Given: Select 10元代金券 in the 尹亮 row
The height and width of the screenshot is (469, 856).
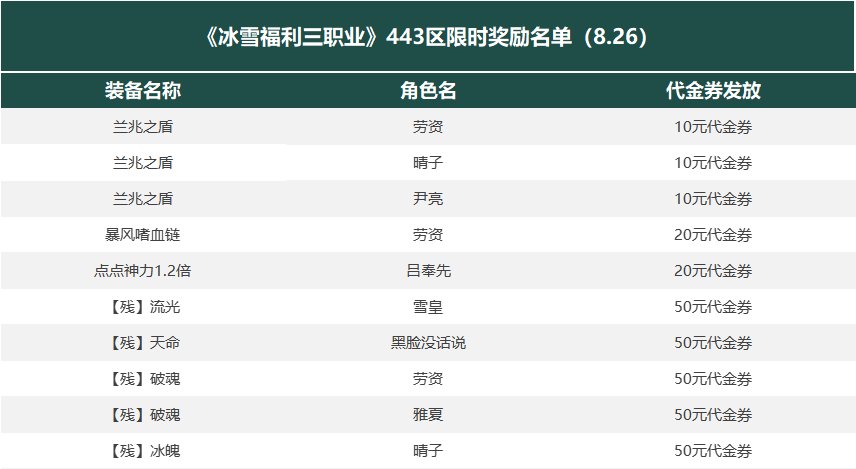Looking at the screenshot, I should coord(713,199).
